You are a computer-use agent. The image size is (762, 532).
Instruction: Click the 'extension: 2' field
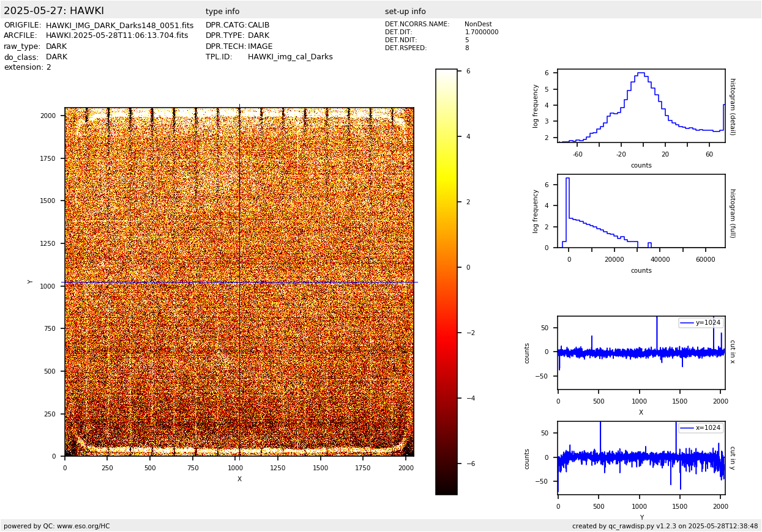tap(28, 67)
